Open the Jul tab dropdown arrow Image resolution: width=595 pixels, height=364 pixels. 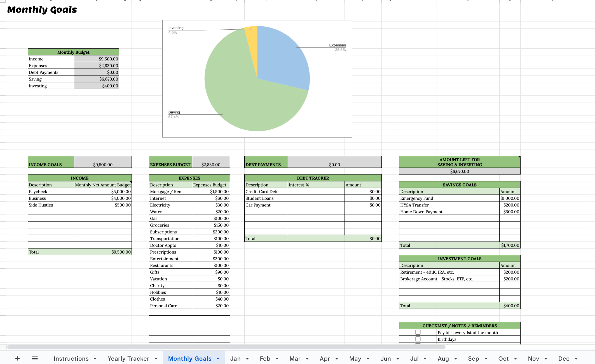tap(425, 359)
